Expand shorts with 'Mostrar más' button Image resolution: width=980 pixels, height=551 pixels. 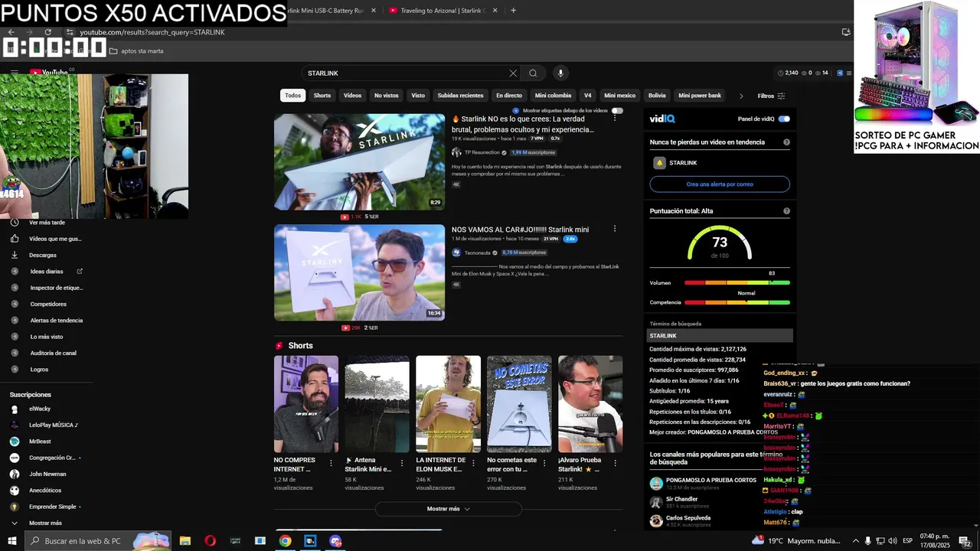point(449,509)
